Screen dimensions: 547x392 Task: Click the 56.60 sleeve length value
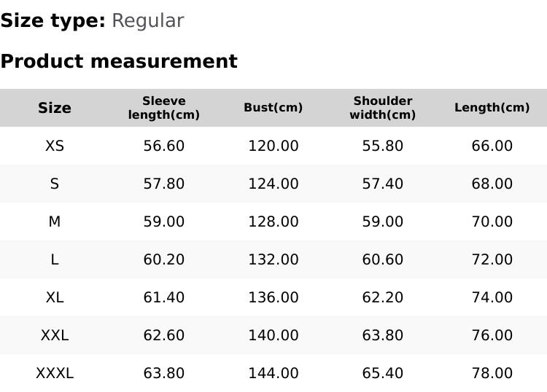pyautogui.click(x=164, y=146)
